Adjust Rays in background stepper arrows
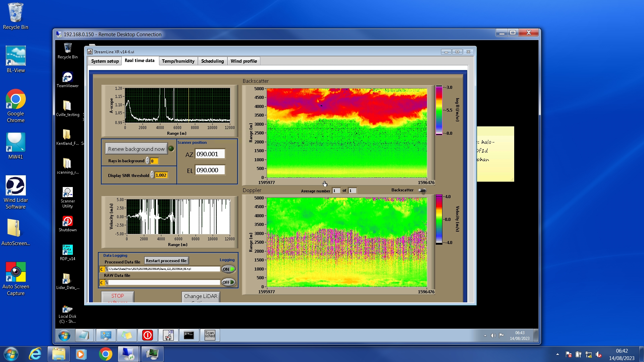Image resolution: width=644 pixels, height=362 pixels. click(x=148, y=161)
